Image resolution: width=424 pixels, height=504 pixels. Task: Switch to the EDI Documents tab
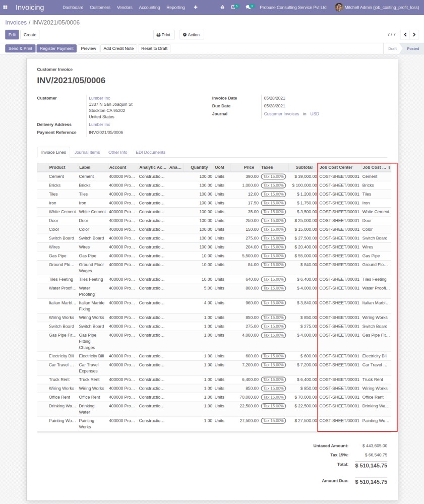coord(150,152)
